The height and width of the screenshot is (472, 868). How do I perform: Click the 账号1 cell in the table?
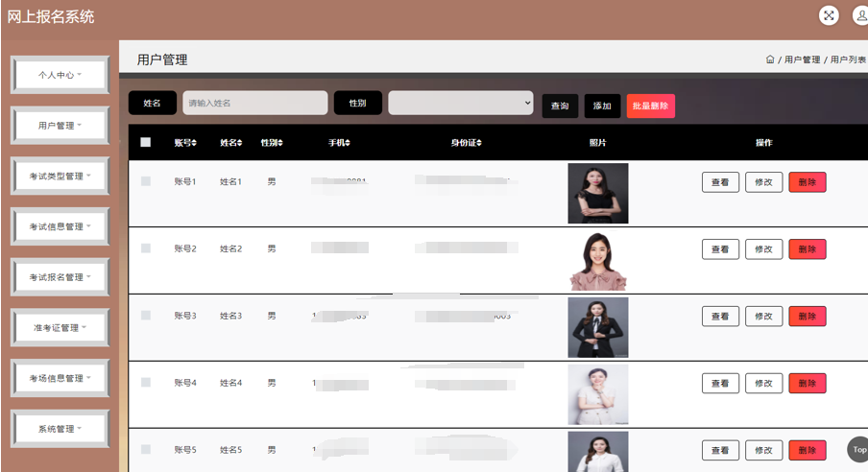click(x=185, y=181)
